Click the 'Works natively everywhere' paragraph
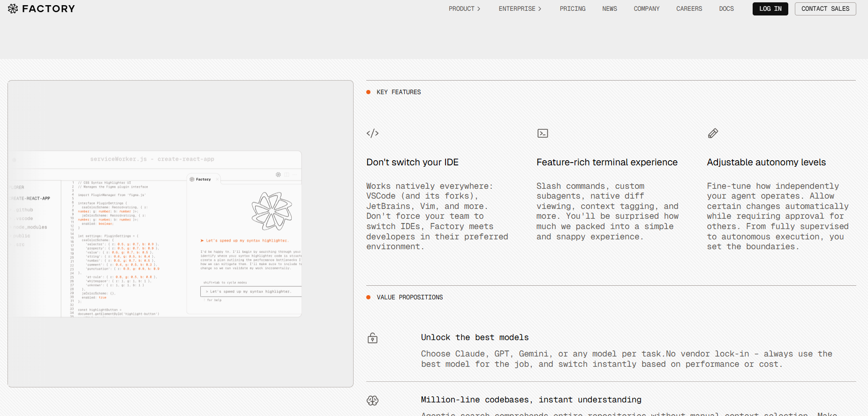The height and width of the screenshot is (416, 868). click(437, 216)
